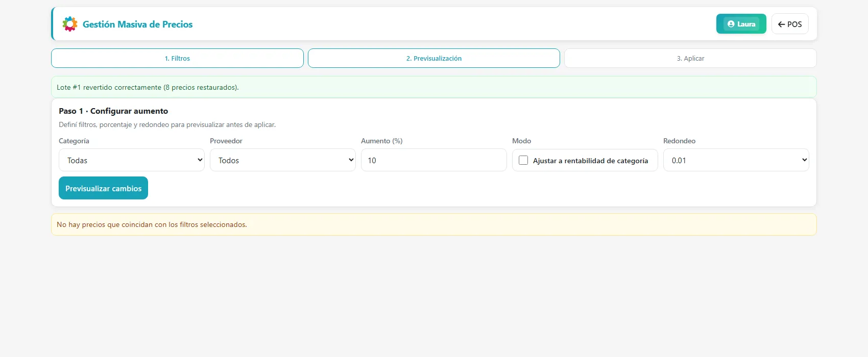Click the 'Paso 1 · Configurar aumento' heading

point(113,111)
